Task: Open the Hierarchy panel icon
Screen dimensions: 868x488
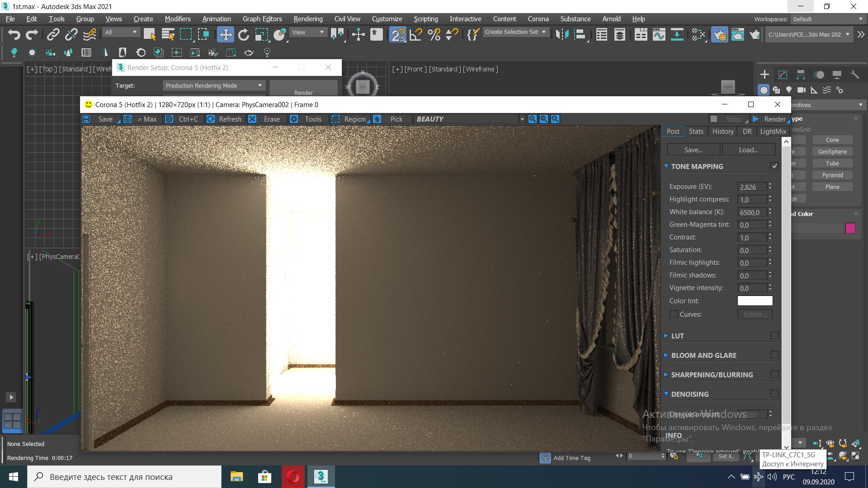Action: point(801,75)
